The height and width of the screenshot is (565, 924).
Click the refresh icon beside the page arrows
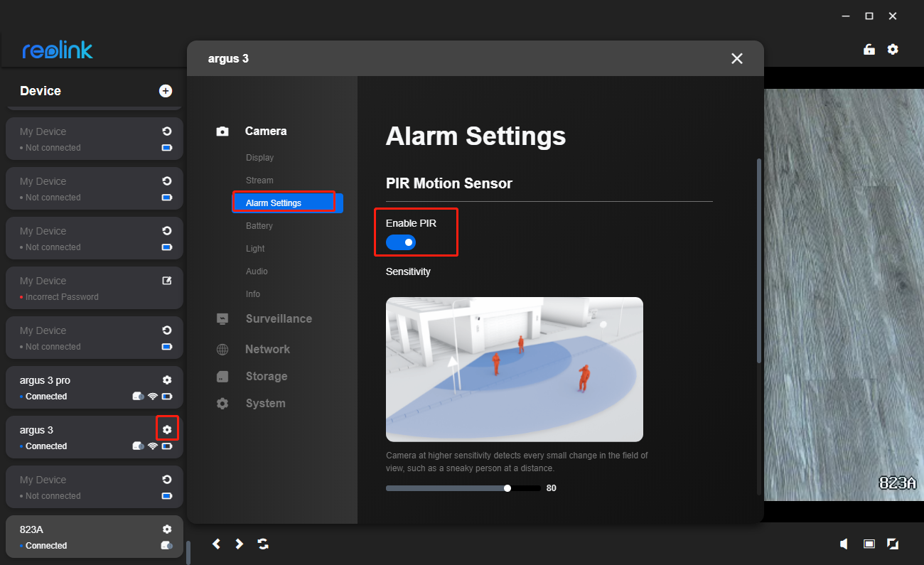coord(263,544)
